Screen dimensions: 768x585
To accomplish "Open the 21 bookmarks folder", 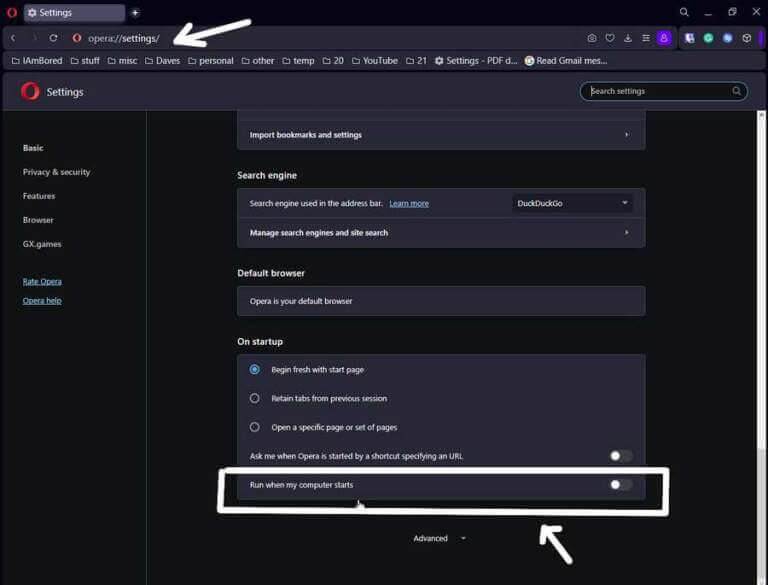I will click(416, 61).
